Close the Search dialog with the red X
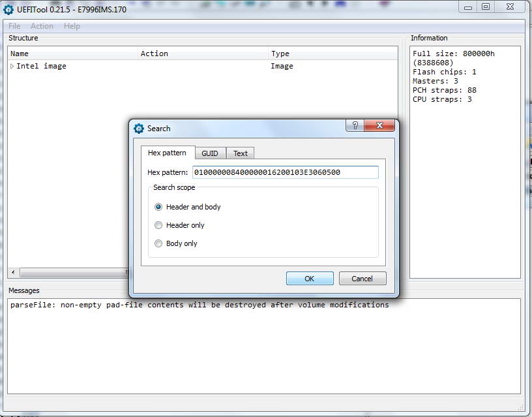 [x=379, y=125]
